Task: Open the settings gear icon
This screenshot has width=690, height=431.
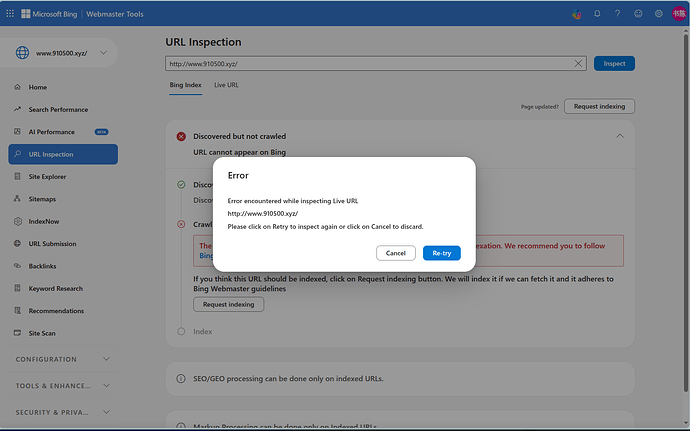Action: pyautogui.click(x=658, y=14)
